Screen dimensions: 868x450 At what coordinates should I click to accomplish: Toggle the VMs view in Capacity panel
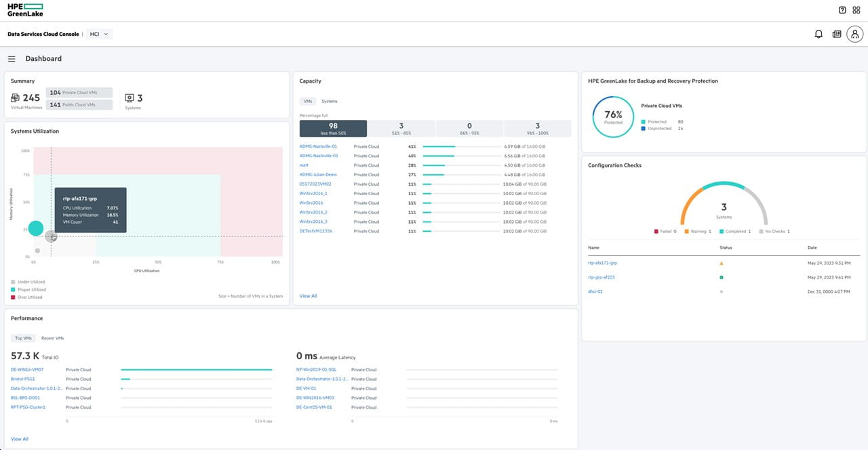tap(309, 101)
